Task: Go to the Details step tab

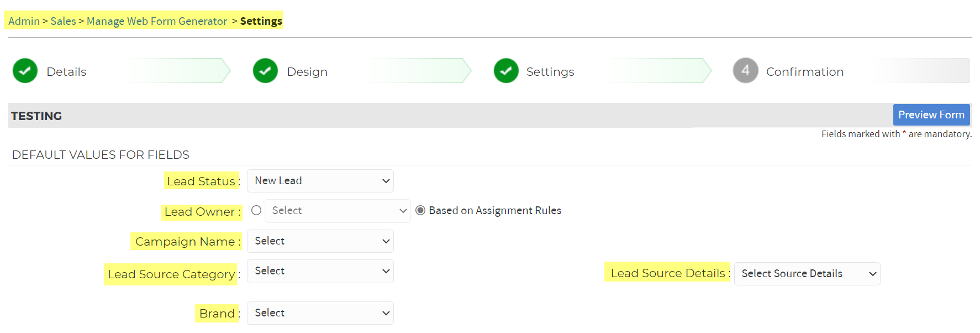Action: point(66,72)
